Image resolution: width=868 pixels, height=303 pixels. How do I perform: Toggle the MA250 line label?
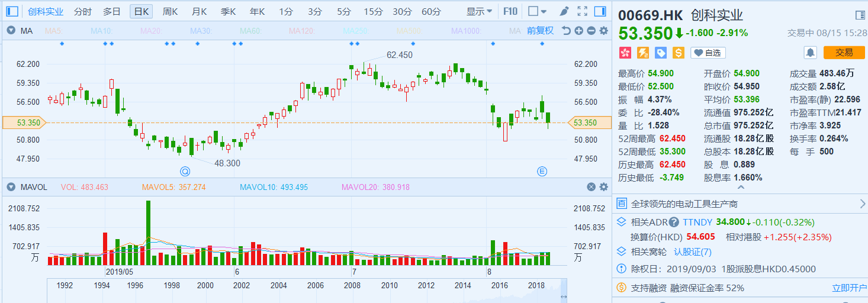356,31
